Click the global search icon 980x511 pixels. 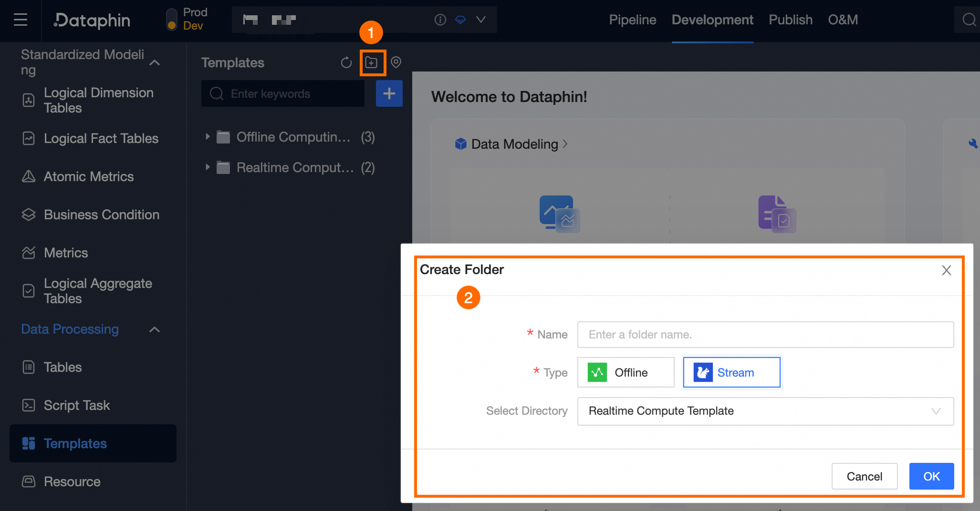tap(969, 20)
